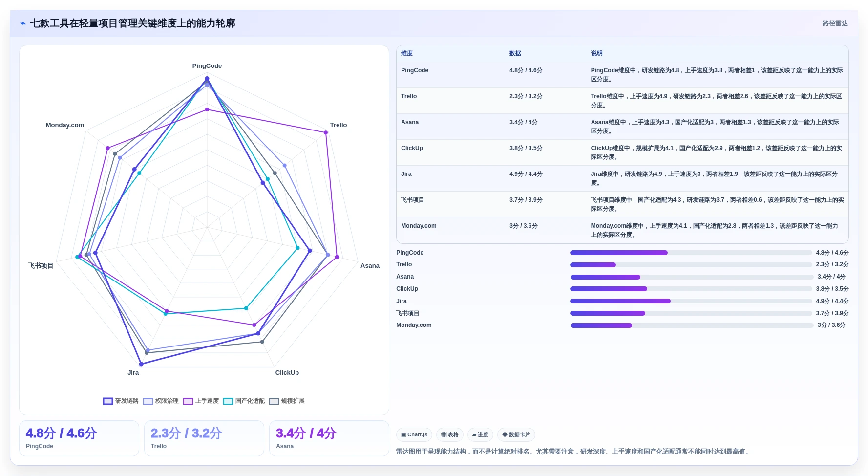
Task: Click the 数据卡片 tag chip
Action: tap(516, 435)
